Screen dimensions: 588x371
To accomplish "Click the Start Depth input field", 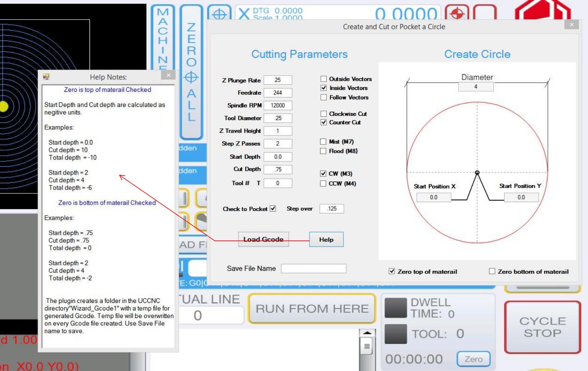I will tap(278, 157).
